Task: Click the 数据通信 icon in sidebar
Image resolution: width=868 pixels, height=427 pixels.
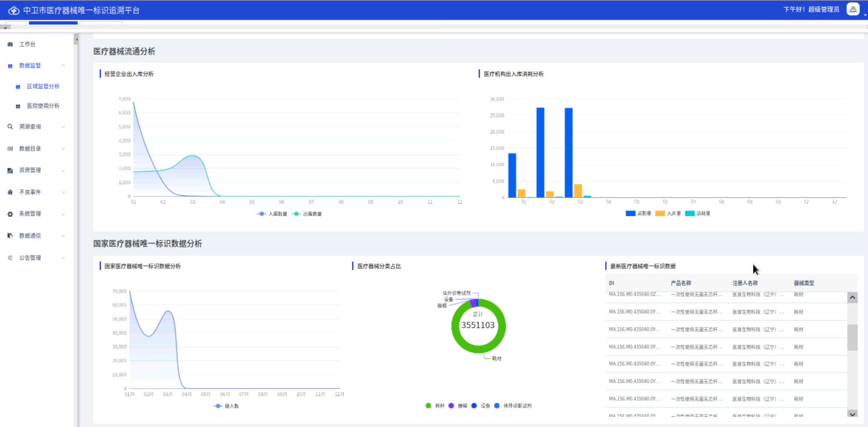Action: click(10, 236)
